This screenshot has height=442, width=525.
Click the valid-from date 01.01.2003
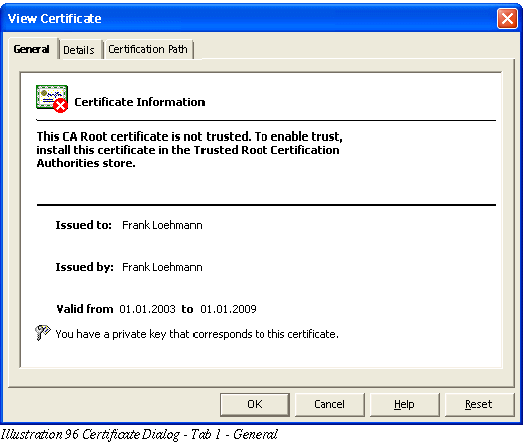(x=147, y=309)
